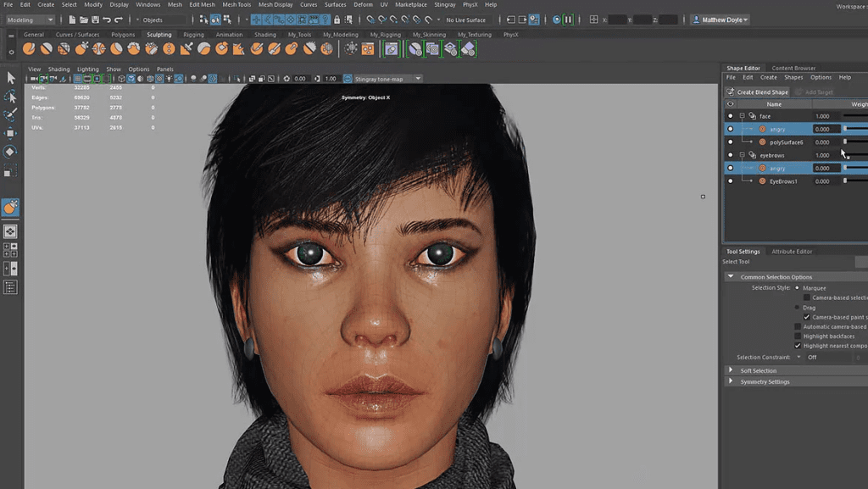Image resolution: width=868 pixels, height=489 pixels.
Task: Select the Scrape sculpt tool
Action: tap(221, 49)
